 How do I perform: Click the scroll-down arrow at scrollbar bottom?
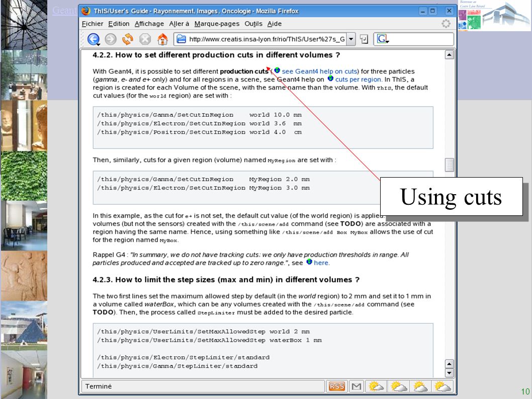point(449,372)
